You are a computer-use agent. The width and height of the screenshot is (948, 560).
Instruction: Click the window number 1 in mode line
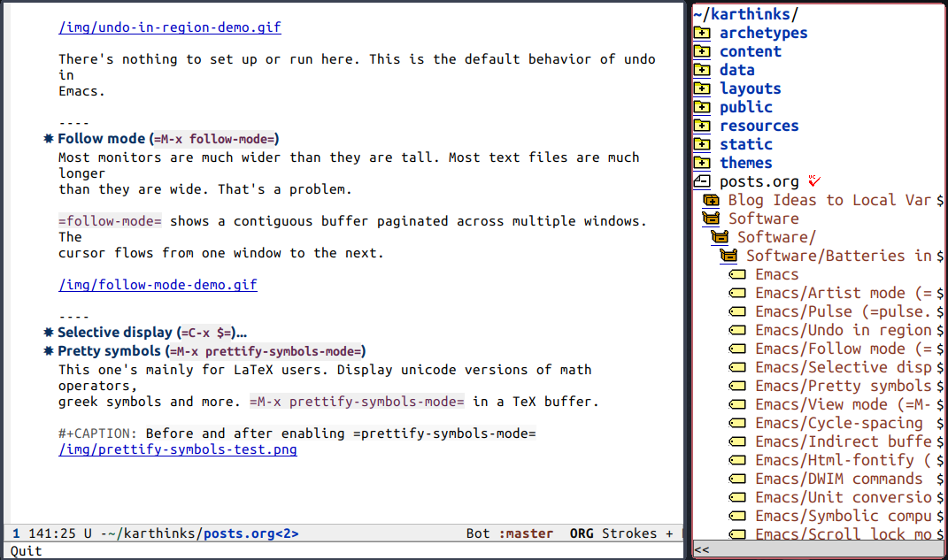16,533
